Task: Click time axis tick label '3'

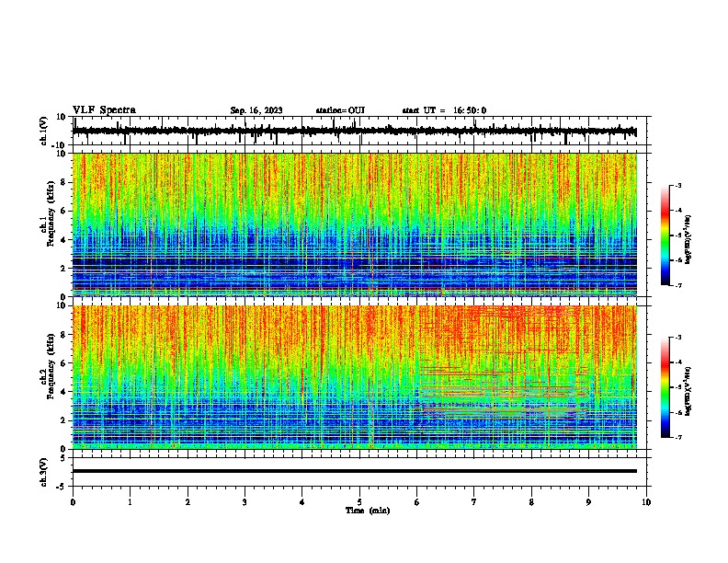Action: point(245,502)
